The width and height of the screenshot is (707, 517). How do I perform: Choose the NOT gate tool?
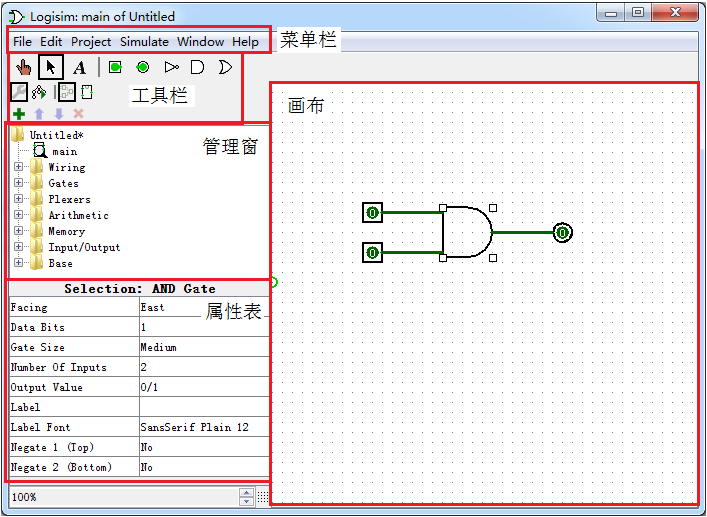[171, 68]
